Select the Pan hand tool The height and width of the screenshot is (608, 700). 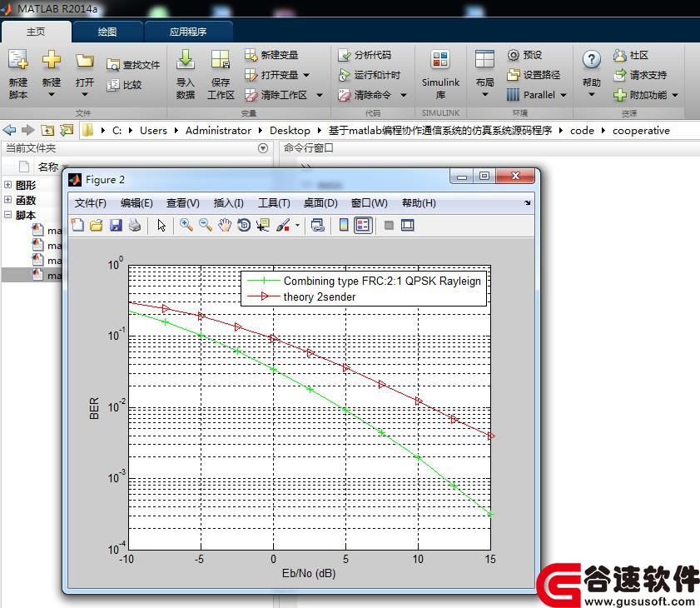point(225,225)
